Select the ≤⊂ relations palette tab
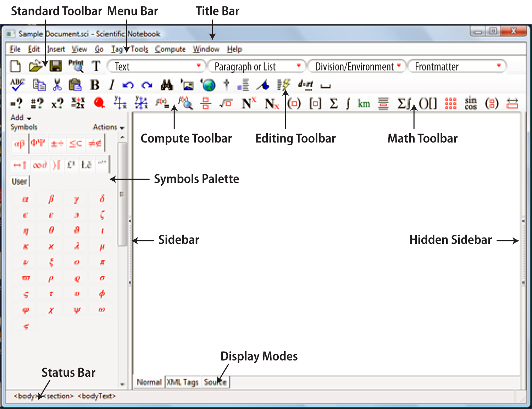This screenshot has height=409, width=532. [x=76, y=144]
